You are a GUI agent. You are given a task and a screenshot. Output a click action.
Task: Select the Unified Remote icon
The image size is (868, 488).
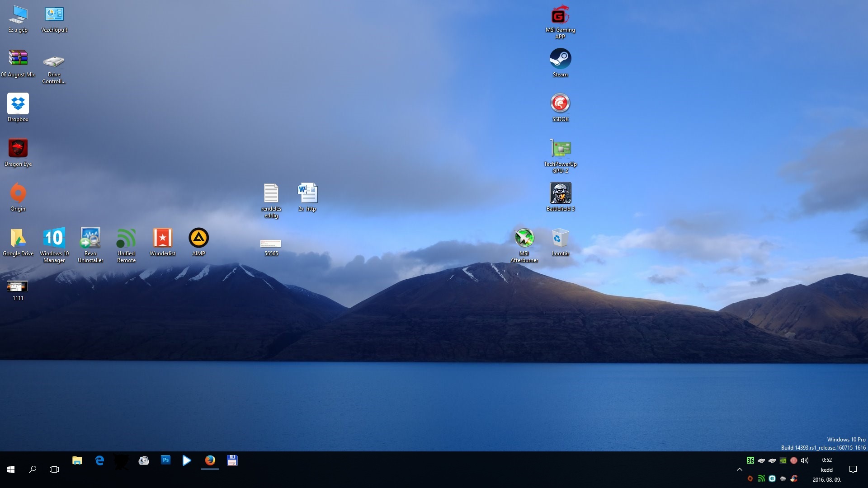tap(127, 246)
